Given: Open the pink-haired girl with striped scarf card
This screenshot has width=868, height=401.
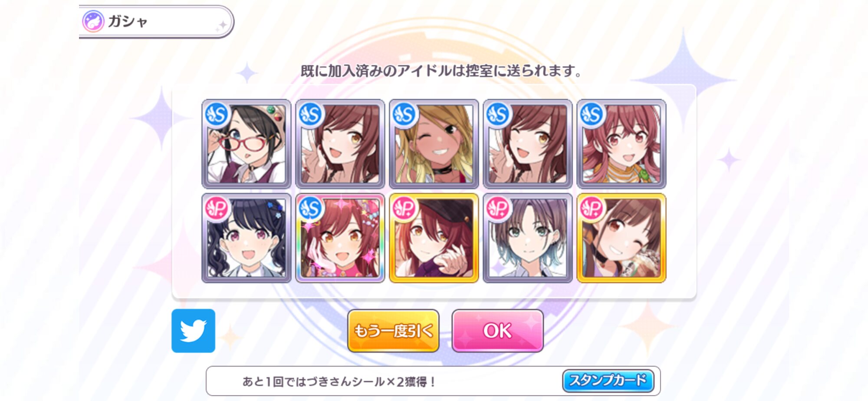Looking at the screenshot, I should click(621, 144).
